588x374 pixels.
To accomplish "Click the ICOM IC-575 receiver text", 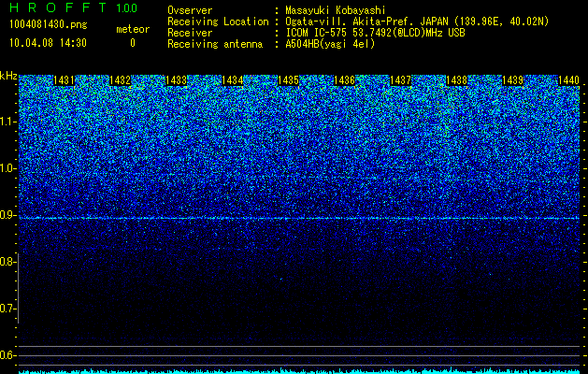I will click(x=375, y=33).
